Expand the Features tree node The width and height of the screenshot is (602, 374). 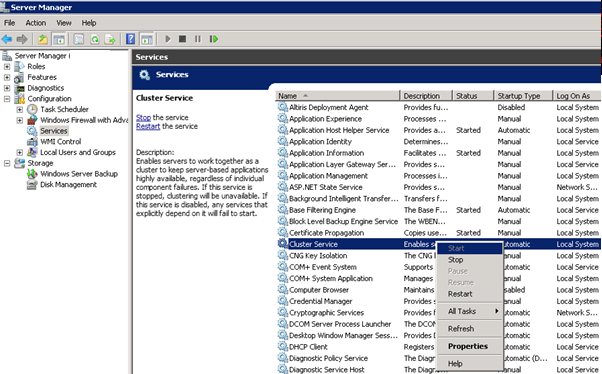pos(7,77)
